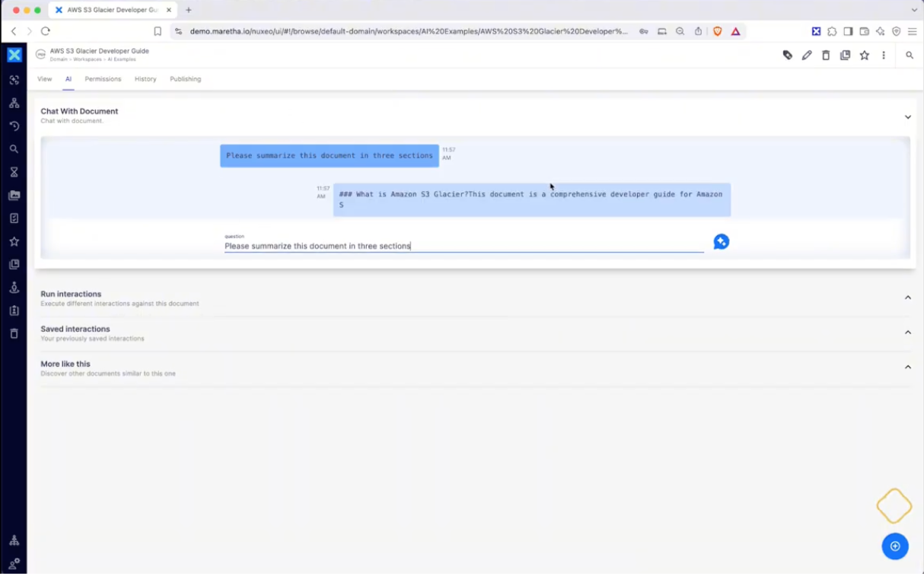This screenshot has height=576, width=924.
Task: Select the AWS S3 Glacier Developer Guide browser tab
Action: 113,10
